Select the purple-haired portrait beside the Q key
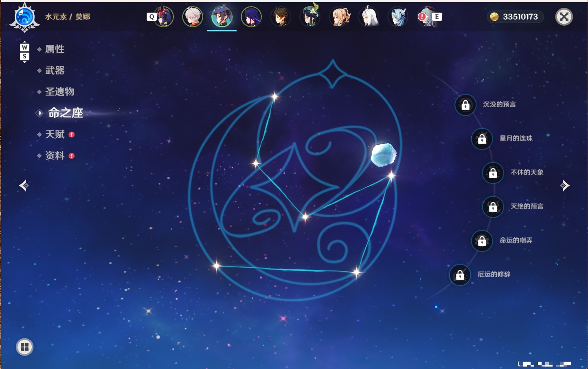This screenshot has width=588, height=369. 164,17
